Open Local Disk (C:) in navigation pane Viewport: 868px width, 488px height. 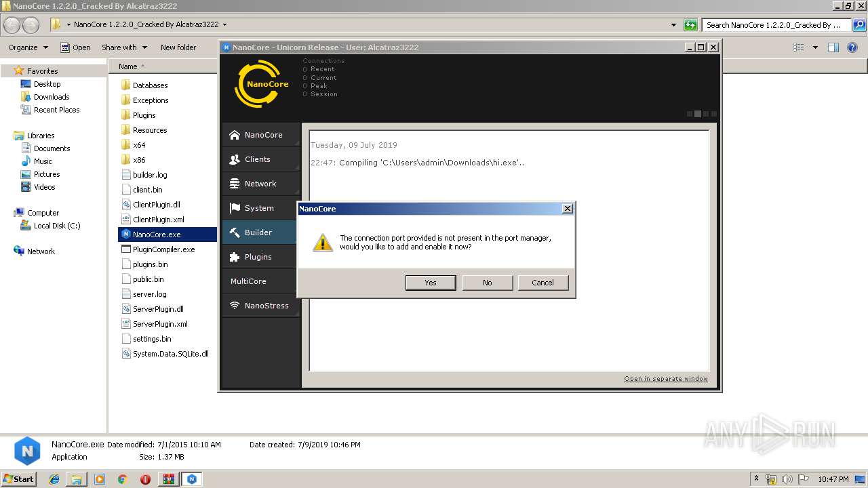[x=51, y=226]
